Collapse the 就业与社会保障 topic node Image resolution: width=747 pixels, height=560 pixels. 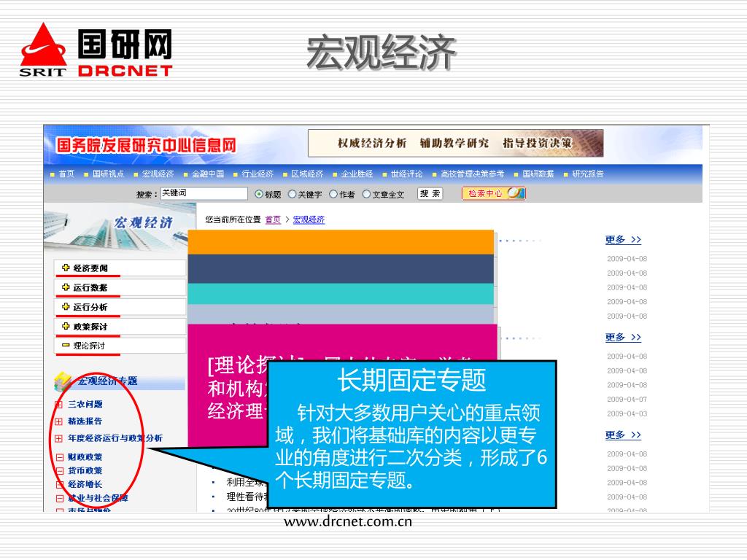[60, 499]
